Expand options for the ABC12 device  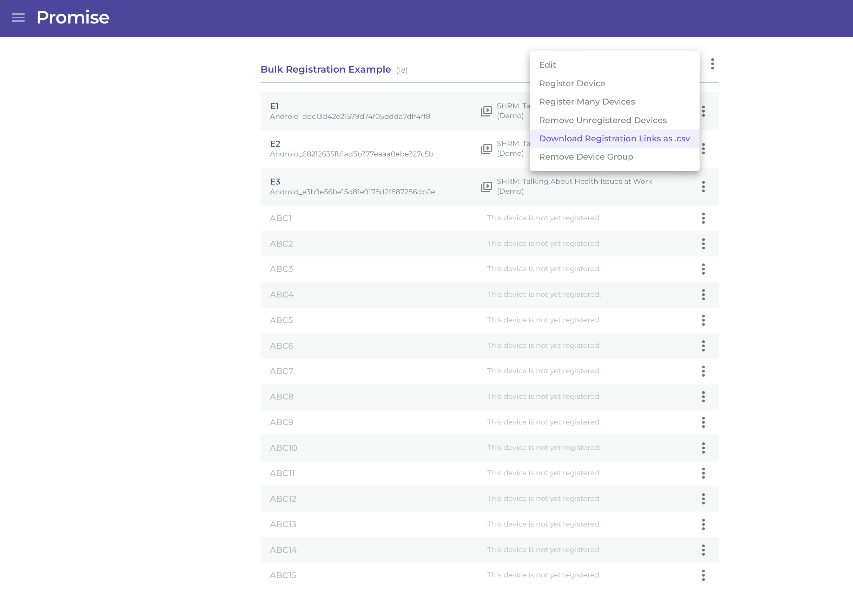703,499
